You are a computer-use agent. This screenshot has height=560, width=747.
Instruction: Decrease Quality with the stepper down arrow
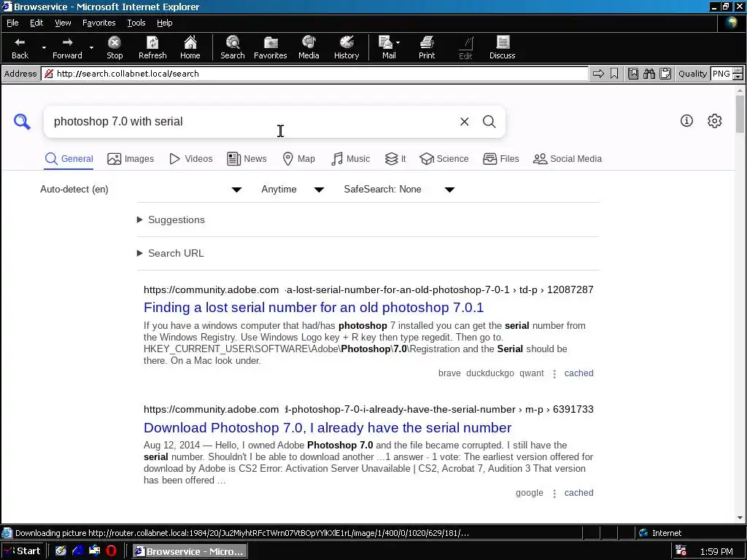click(738, 77)
